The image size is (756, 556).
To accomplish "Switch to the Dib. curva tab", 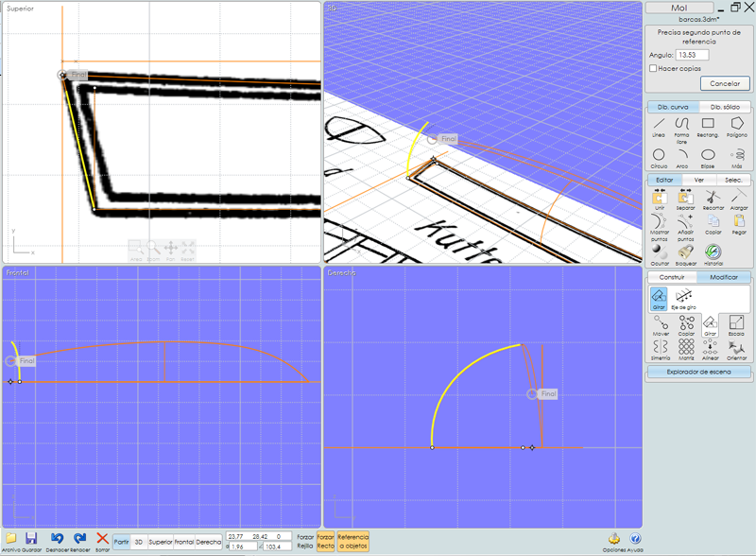I will coord(673,107).
